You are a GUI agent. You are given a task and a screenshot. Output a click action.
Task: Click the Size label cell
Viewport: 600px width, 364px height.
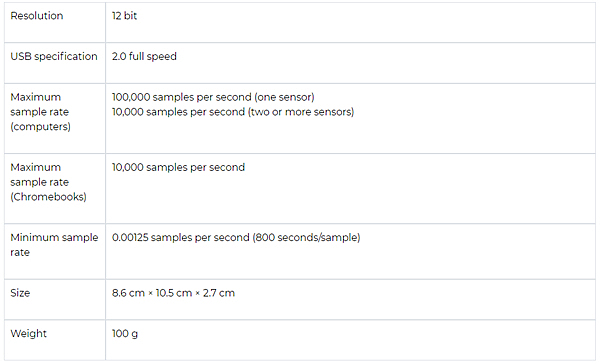coord(55,299)
